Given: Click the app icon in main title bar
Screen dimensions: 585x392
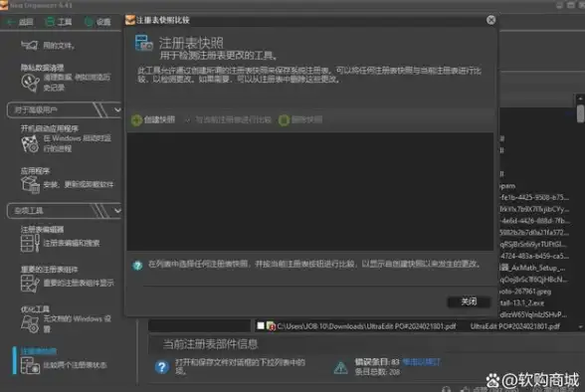Looking at the screenshot, I should 4,5.
